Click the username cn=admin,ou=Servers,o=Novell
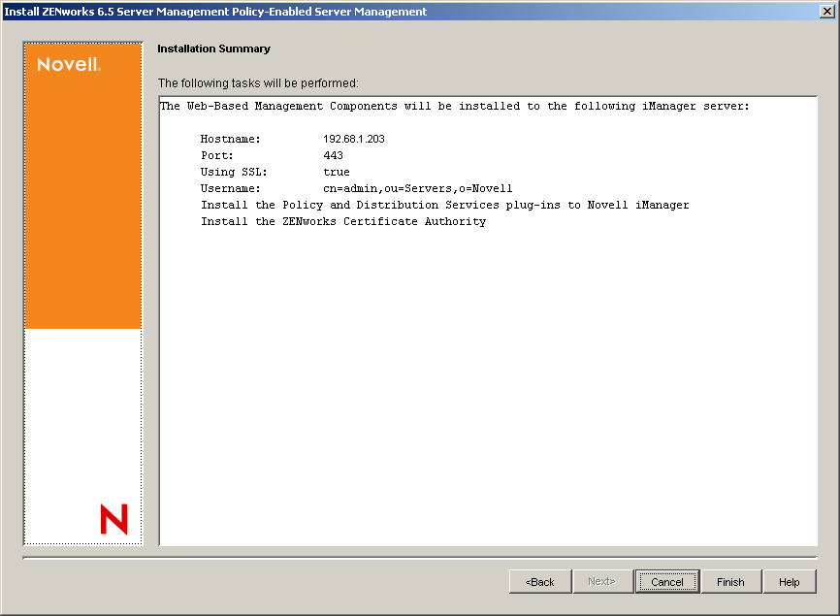Screen dimensions: 840x616 [x=417, y=188]
